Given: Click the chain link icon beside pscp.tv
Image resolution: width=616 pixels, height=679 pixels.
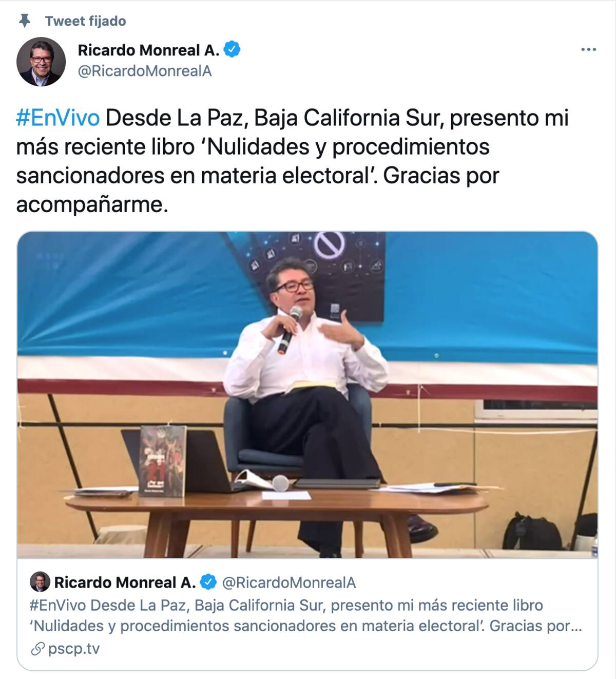Looking at the screenshot, I should 37,649.
